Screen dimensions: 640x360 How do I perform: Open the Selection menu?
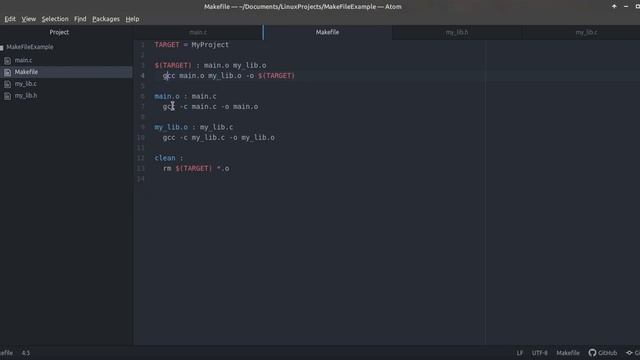tap(55, 19)
